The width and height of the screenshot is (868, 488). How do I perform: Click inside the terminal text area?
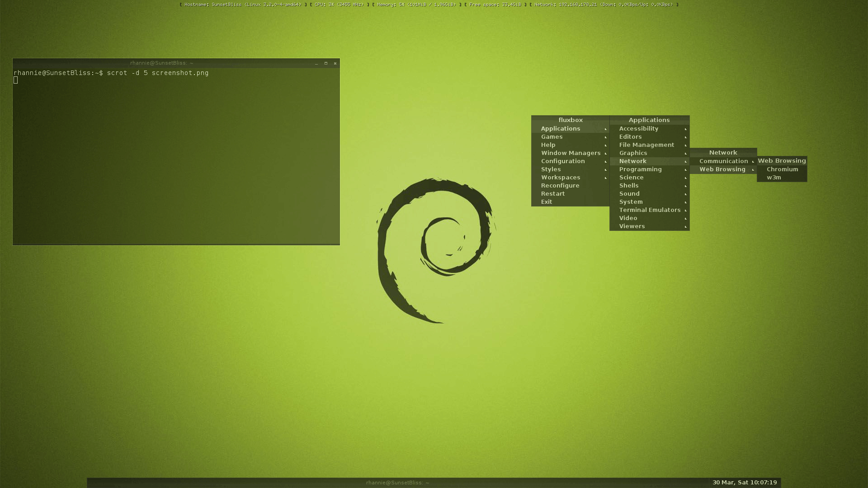(176, 158)
